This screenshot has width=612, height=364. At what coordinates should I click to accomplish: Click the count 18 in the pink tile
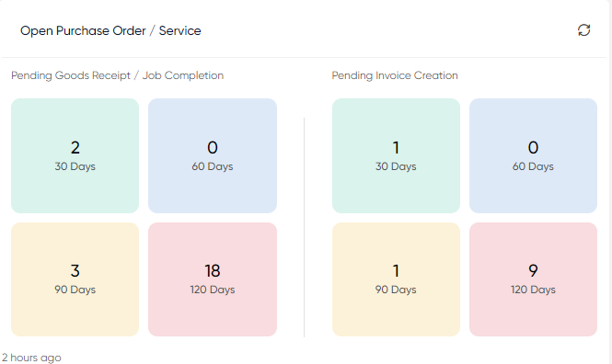(x=213, y=271)
